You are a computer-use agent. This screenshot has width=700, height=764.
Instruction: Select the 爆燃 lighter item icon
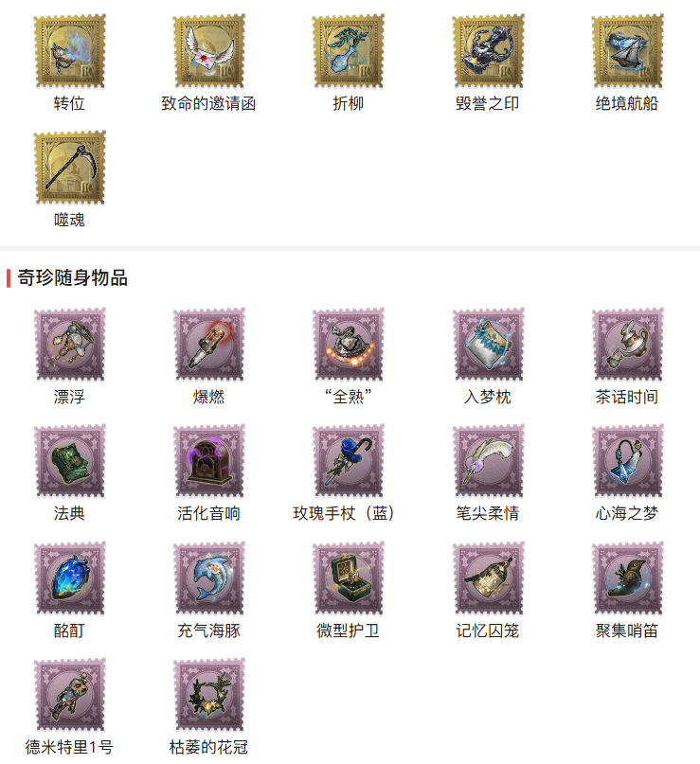pos(209,345)
